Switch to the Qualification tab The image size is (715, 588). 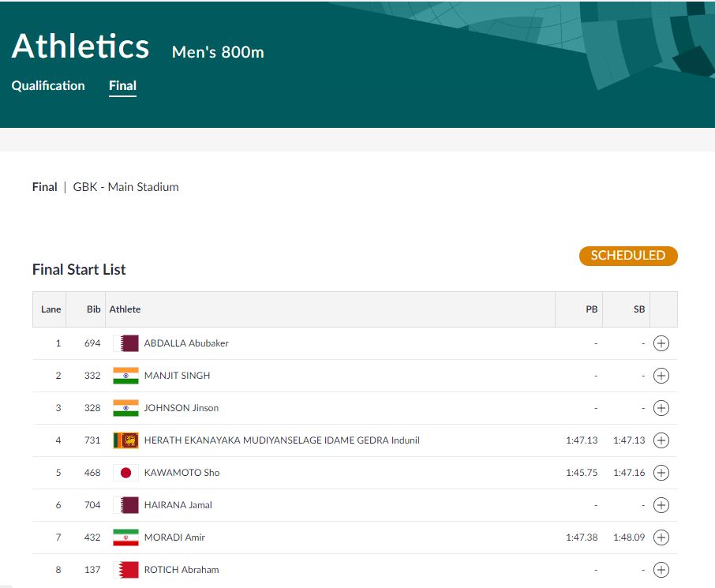(x=48, y=86)
